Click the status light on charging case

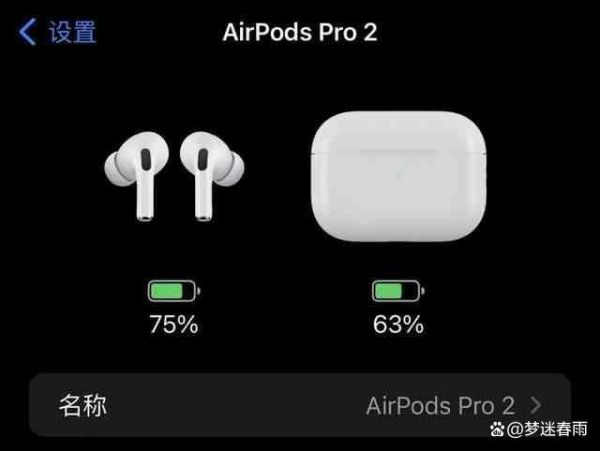(x=398, y=176)
